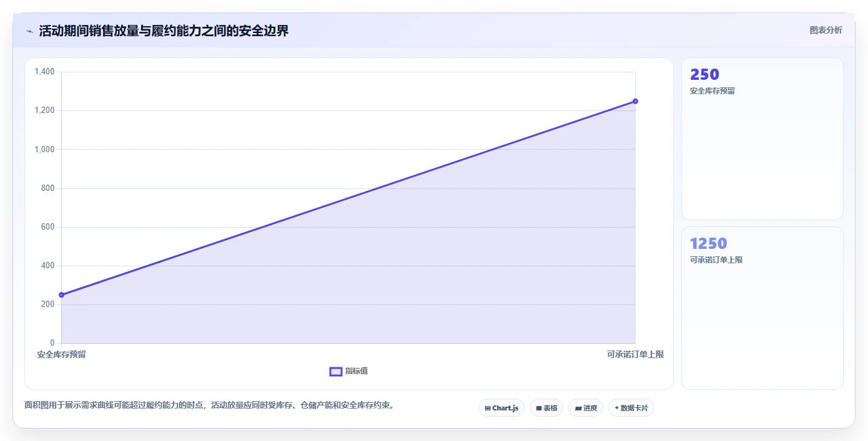
Task: Click the 400 y-axis tick label
Action: (x=49, y=266)
